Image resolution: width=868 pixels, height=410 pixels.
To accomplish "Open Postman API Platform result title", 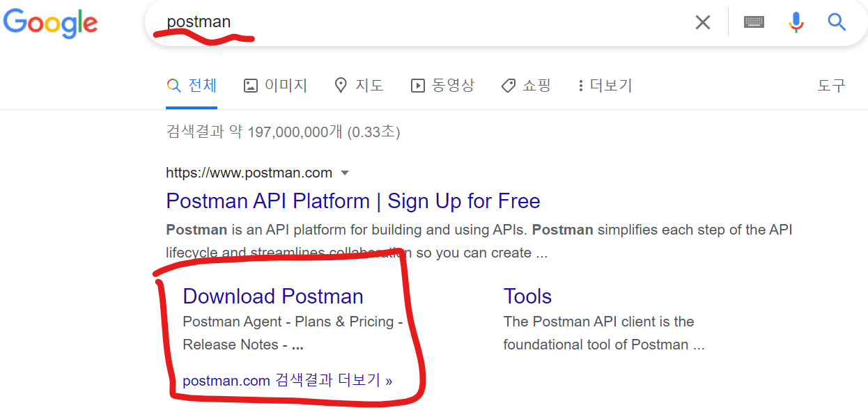I will (x=353, y=201).
